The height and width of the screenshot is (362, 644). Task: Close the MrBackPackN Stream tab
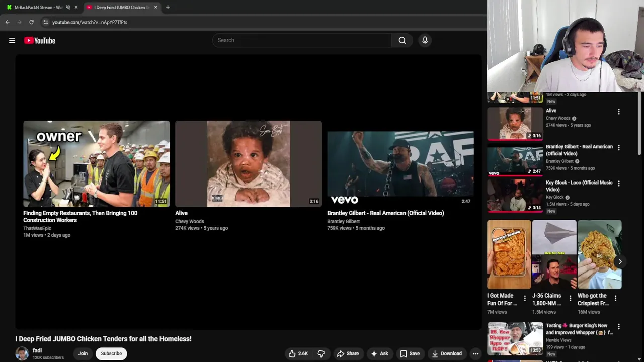76,7
